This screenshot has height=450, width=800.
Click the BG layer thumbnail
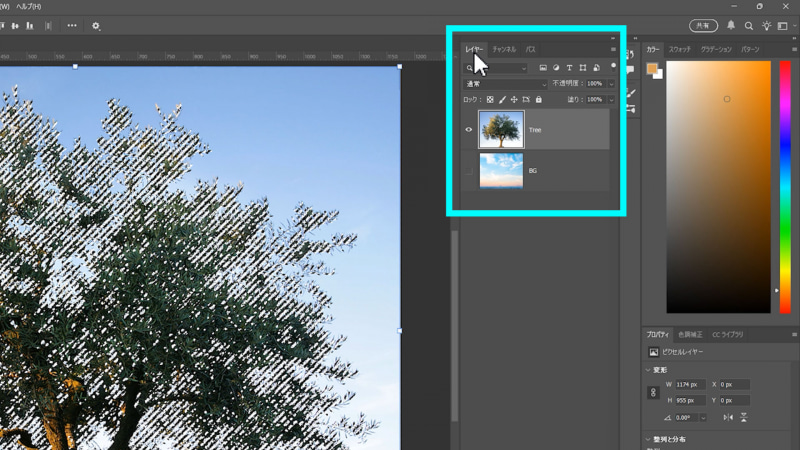pyautogui.click(x=501, y=171)
